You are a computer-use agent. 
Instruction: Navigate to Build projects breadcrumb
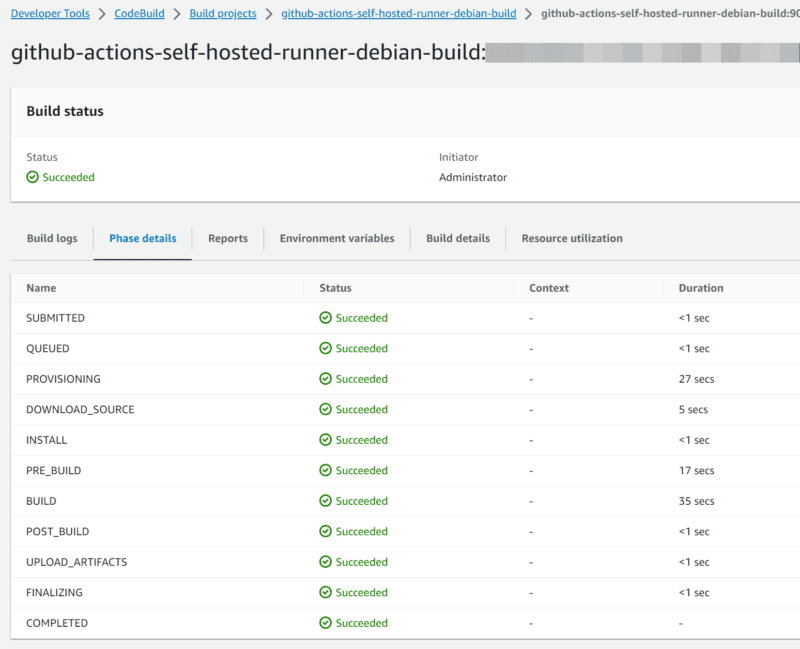(223, 14)
